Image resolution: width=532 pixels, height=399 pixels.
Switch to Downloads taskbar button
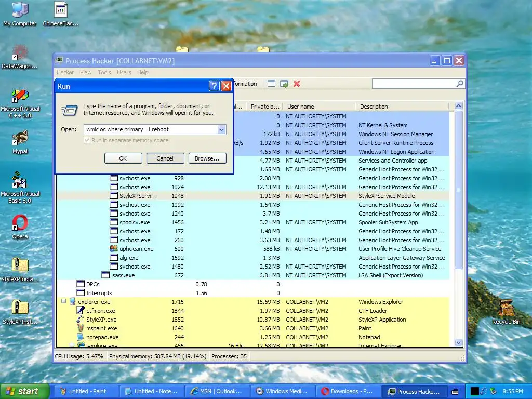[348, 391]
